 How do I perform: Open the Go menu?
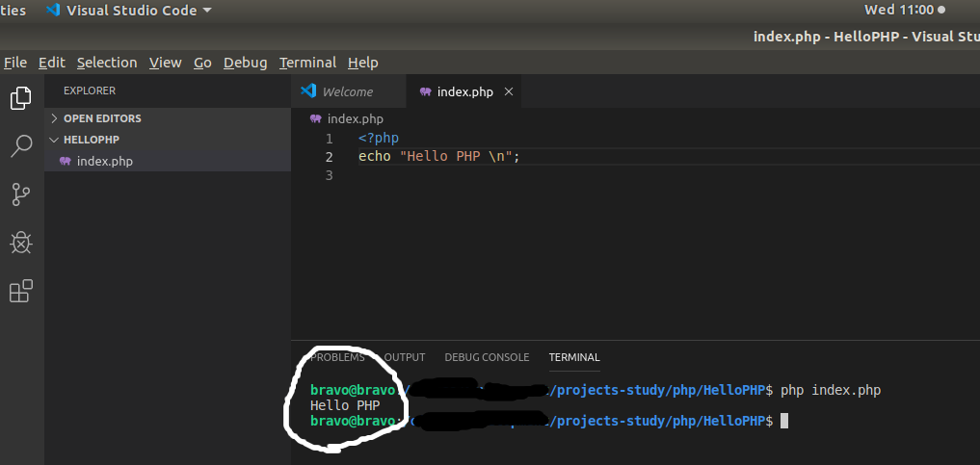pos(202,63)
